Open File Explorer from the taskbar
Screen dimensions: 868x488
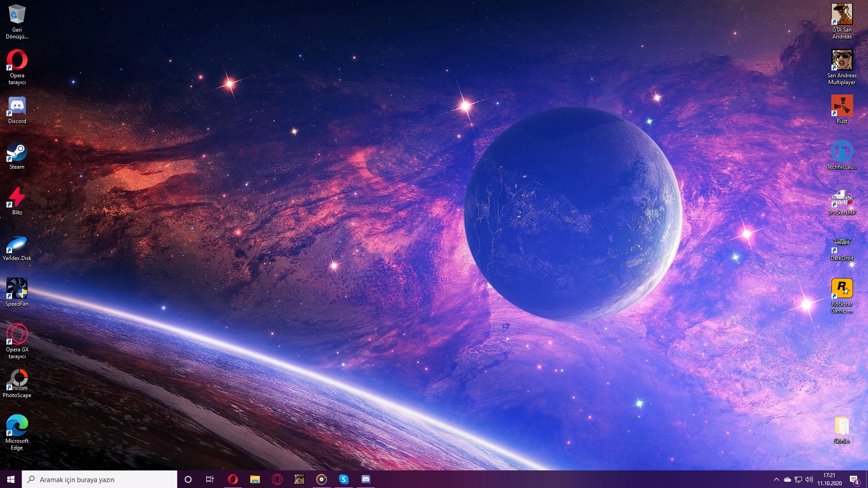pos(255,479)
